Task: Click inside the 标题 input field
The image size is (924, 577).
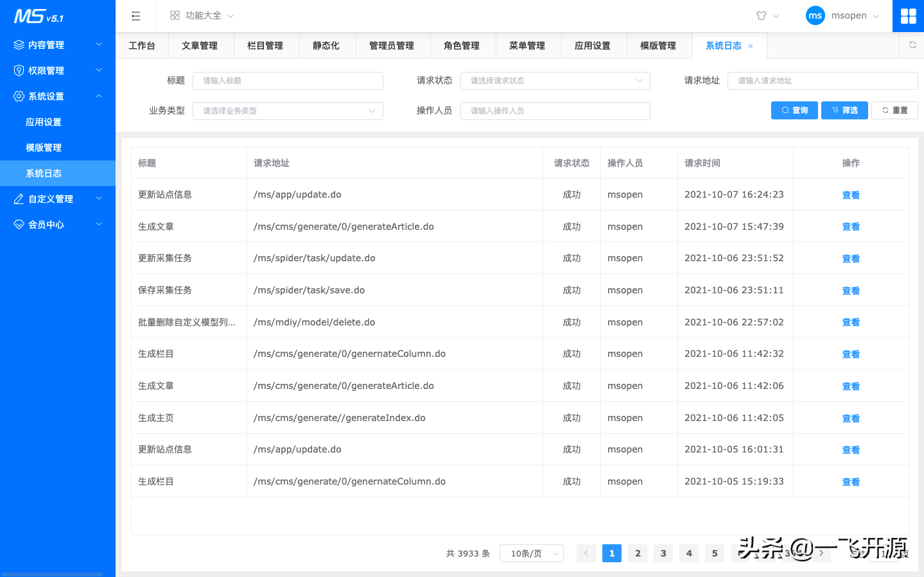Action: point(287,80)
